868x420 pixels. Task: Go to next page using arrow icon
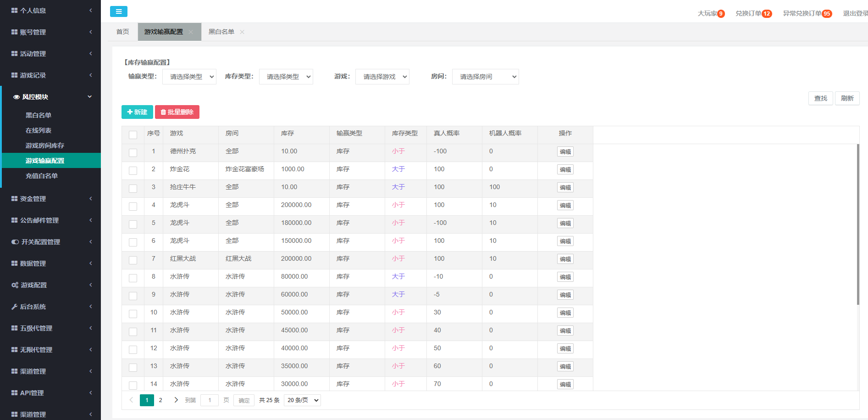(176, 400)
